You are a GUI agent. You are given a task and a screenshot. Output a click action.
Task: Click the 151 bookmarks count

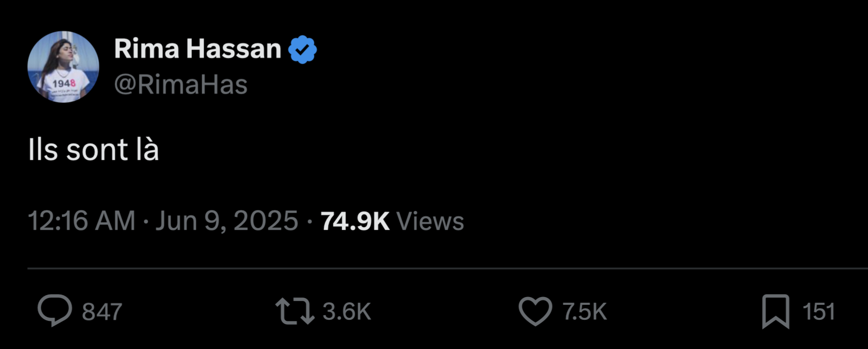click(x=818, y=312)
